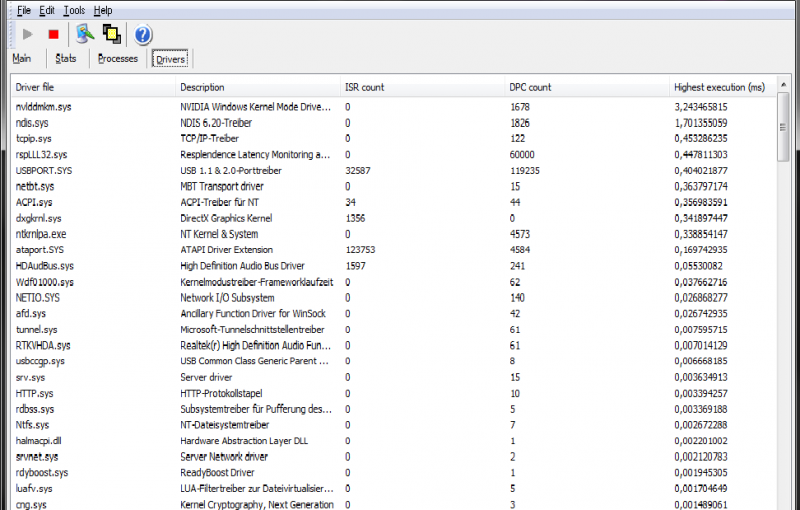Select the nvlddmkm.sys driver row
The width and height of the screenshot is (800, 510).
[x=394, y=107]
